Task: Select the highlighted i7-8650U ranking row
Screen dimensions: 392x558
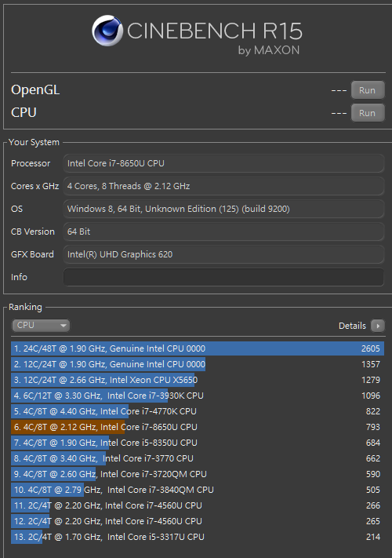Action: click(198, 427)
